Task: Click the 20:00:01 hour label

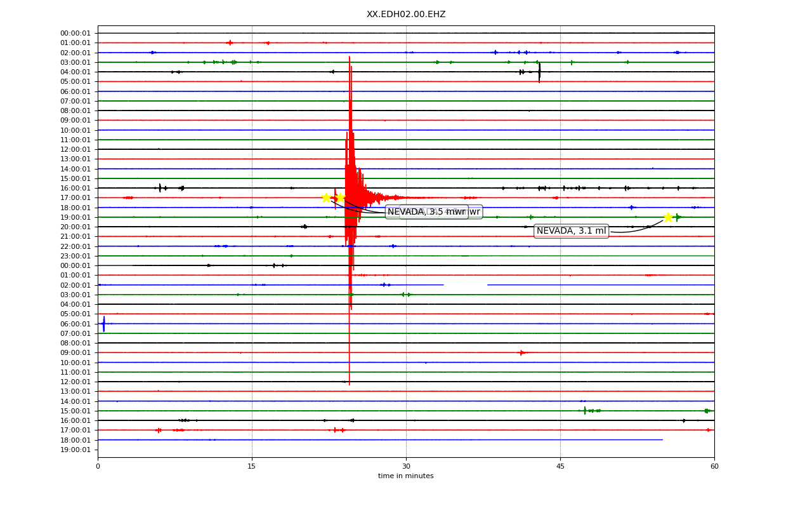Action: pyautogui.click(x=75, y=227)
